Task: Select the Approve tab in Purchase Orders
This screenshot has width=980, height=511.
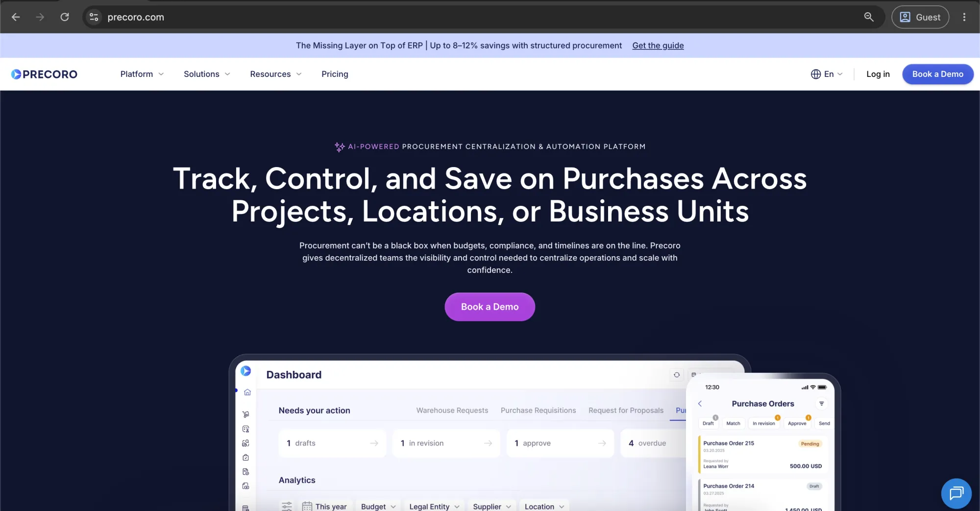Action: coord(797,423)
